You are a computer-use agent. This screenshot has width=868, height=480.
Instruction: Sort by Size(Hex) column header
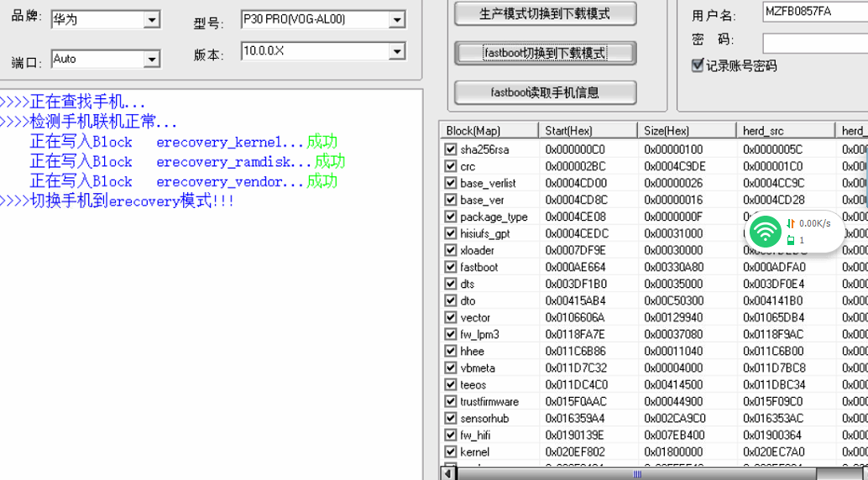coord(687,131)
